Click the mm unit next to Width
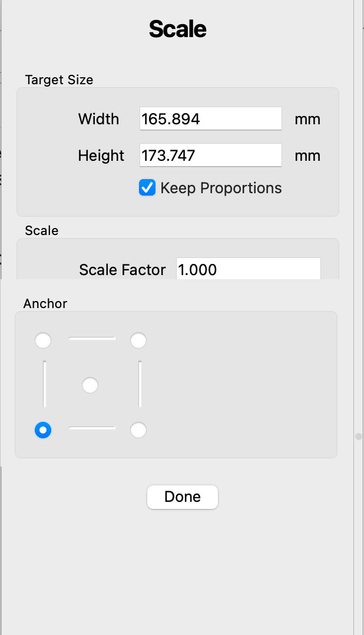Image resolution: width=364 pixels, height=635 pixels. click(307, 120)
